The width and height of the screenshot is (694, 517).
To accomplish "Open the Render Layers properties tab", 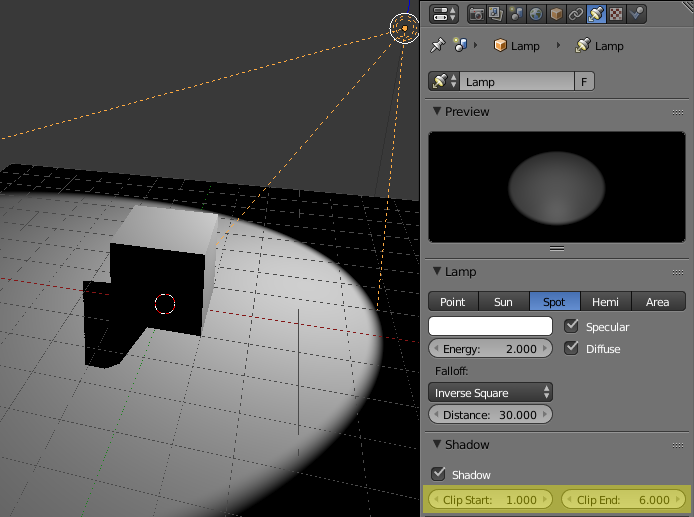I will [x=496, y=14].
